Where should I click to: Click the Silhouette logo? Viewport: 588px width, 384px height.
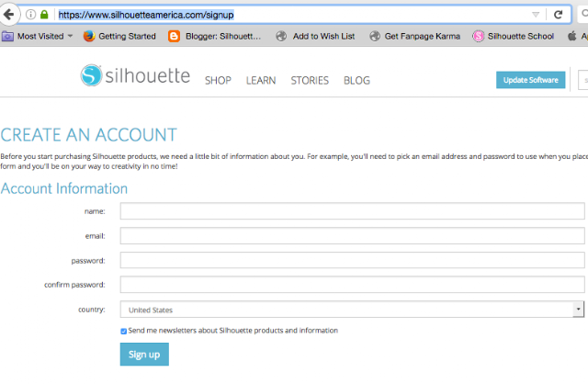pyautogui.click(x=135, y=75)
